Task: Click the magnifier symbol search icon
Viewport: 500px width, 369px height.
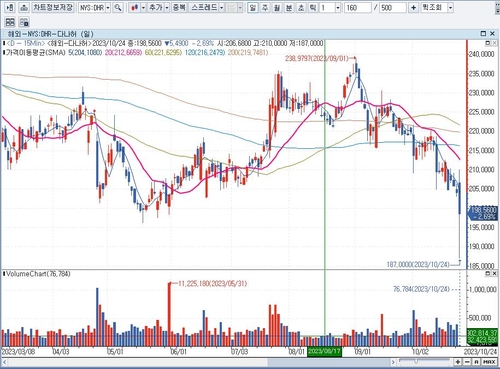Action: [x=118, y=8]
